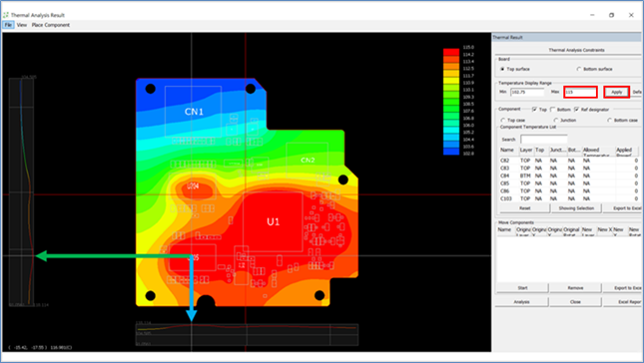Click the Apply temperature range button
644x363 pixels.
(616, 92)
